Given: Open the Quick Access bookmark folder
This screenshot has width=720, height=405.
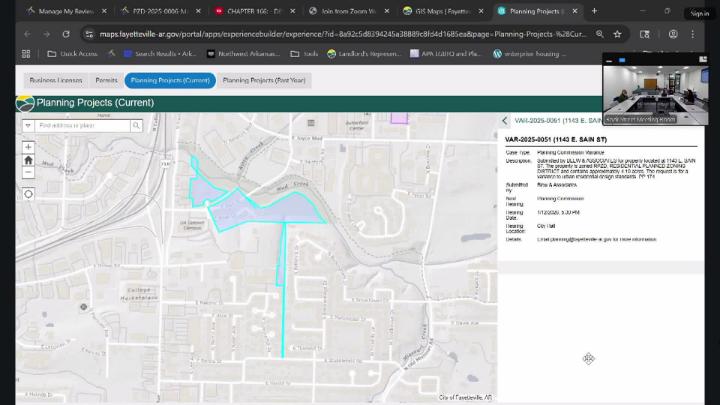Looking at the screenshot, I should 72,54.
